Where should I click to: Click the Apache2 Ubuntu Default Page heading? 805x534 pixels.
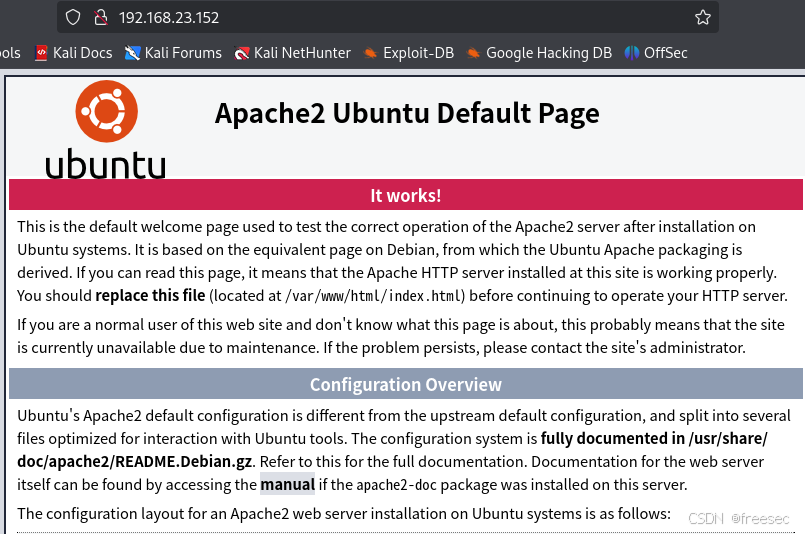coord(407,113)
